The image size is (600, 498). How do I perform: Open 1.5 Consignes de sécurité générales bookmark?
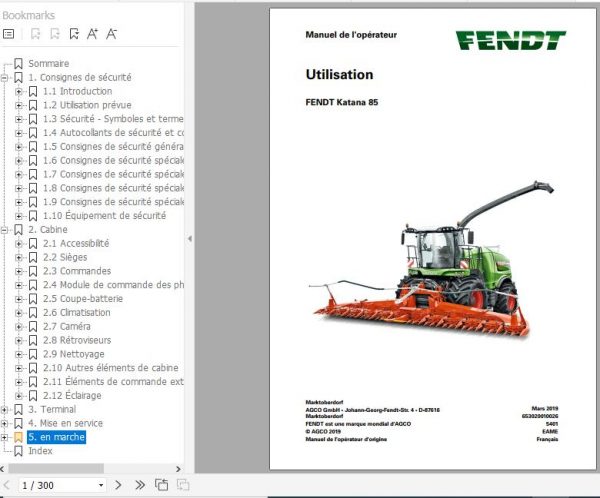[113, 147]
